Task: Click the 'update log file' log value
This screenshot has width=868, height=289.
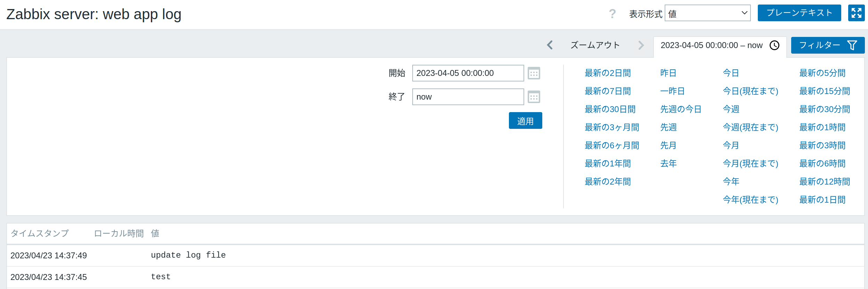Action: tap(188, 255)
